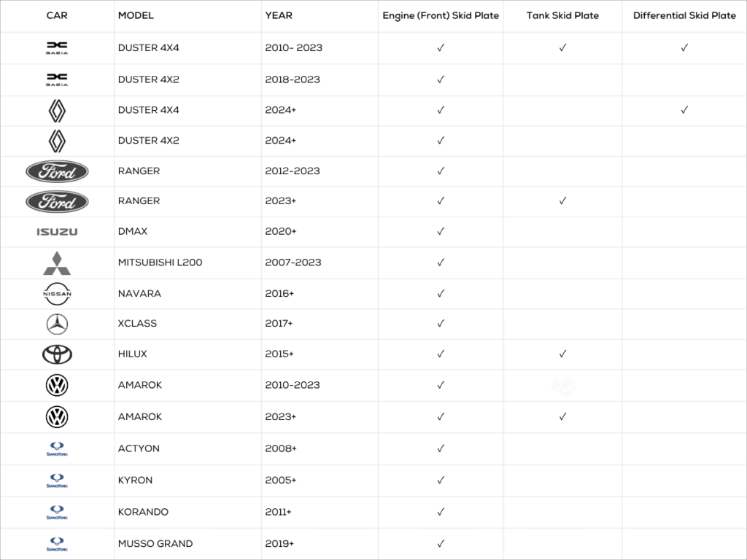Click the KORANDO model text

[x=143, y=512]
